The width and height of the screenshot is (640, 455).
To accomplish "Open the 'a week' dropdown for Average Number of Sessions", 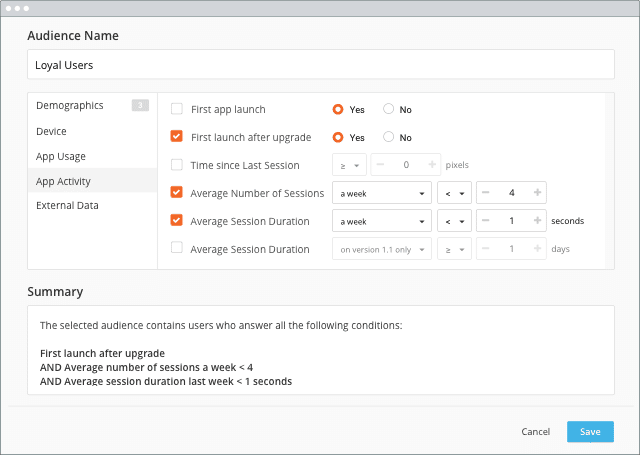I will tap(382, 193).
